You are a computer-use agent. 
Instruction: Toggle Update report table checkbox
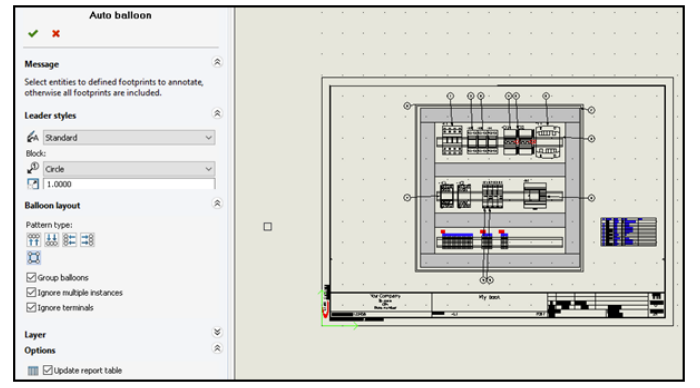(48, 370)
